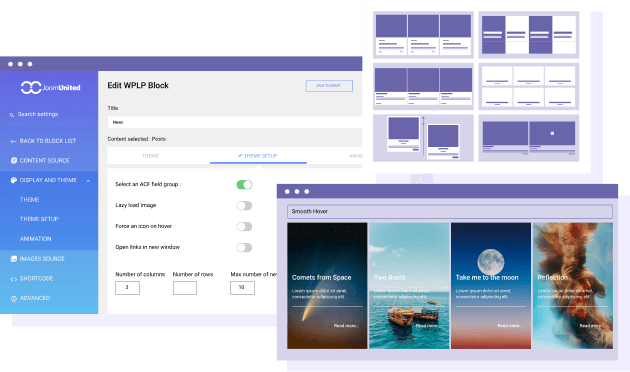Go back to block list
The image size is (630, 372).
point(48,141)
